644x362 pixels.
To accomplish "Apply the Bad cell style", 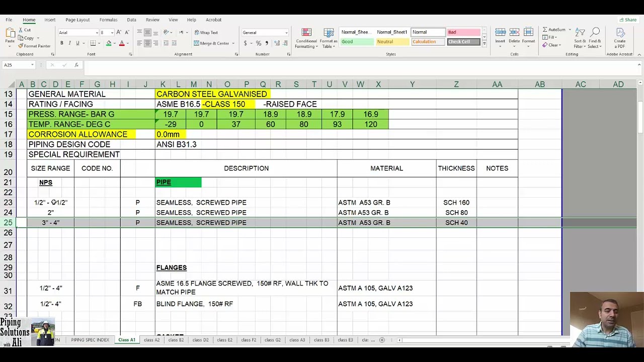I will coord(463,32).
